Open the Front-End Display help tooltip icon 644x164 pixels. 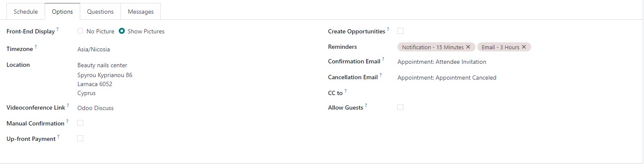pos(58,30)
